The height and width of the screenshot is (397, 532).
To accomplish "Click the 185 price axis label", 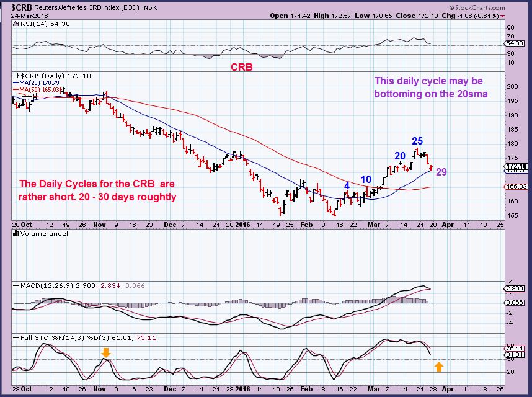I will 513,129.
